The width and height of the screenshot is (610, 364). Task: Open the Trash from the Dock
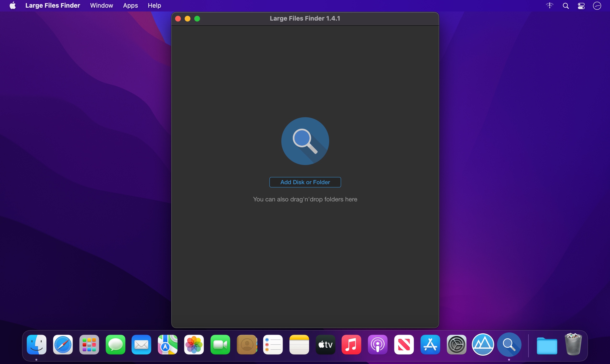point(573,344)
